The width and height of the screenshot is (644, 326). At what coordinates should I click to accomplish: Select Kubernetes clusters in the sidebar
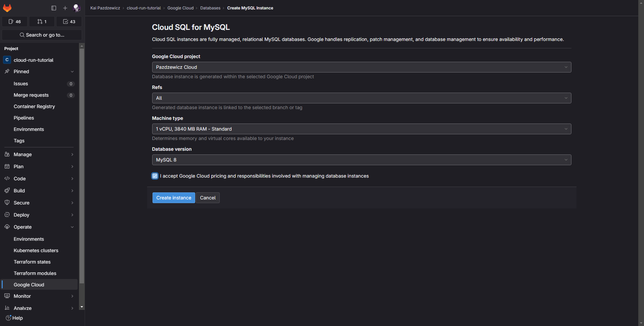pyautogui.click(x=36, y=250)
